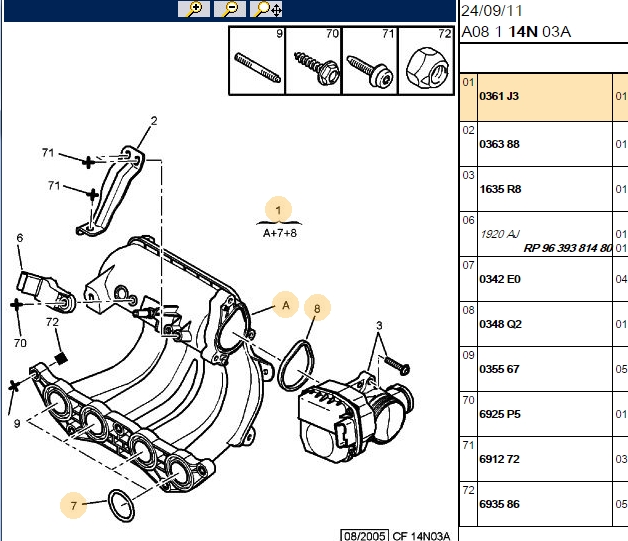
Task: Click row index 01 in parts list
Action: tap(468, 82)
